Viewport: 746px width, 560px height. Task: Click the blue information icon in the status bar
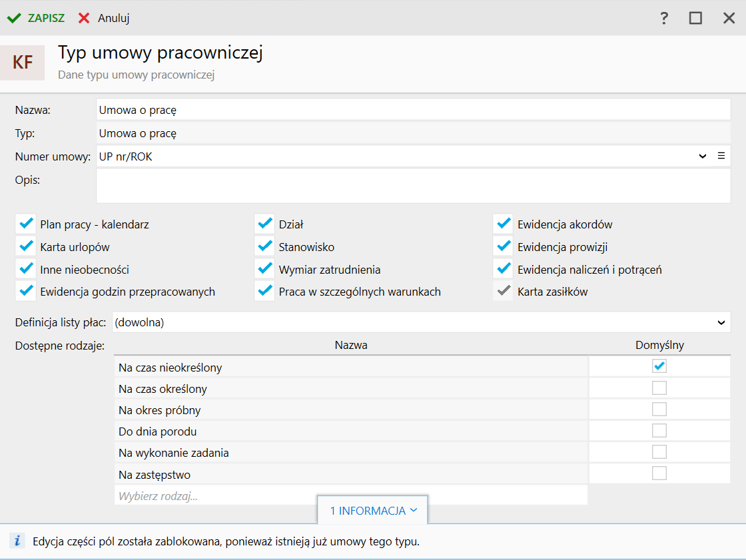(17, 541)
